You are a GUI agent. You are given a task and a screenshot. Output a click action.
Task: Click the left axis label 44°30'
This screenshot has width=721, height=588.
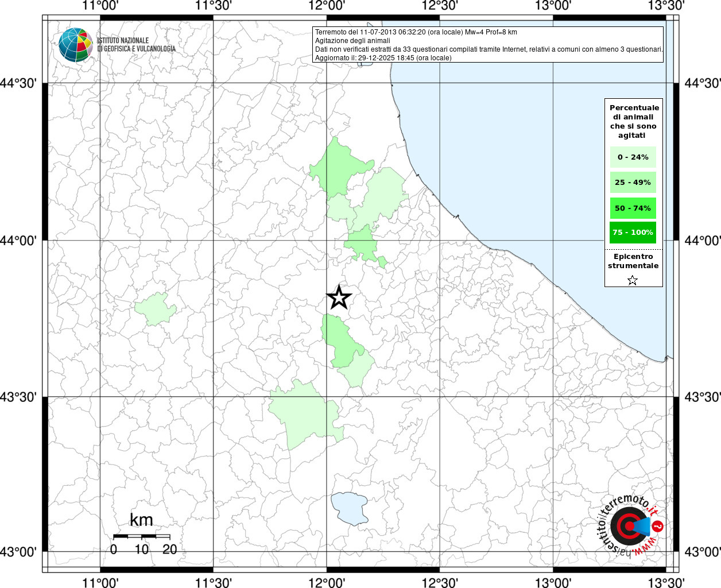coord(18,84)
